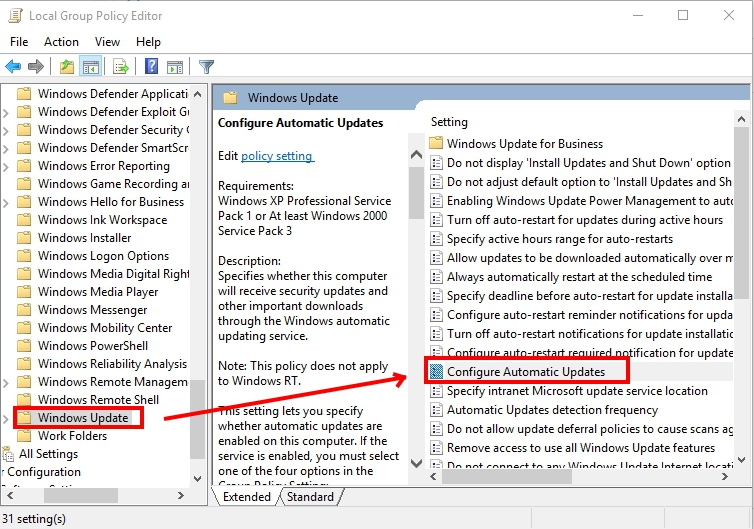Click the Setting column header
The image size is (754, 529).
449,122
